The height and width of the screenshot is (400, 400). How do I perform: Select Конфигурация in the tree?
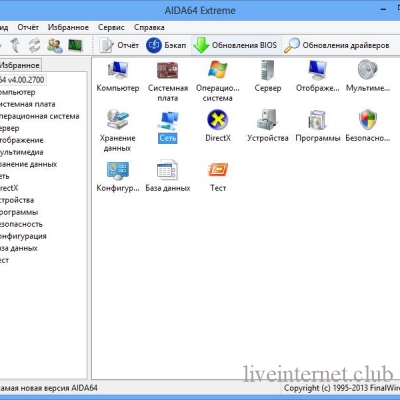[23, 236]
